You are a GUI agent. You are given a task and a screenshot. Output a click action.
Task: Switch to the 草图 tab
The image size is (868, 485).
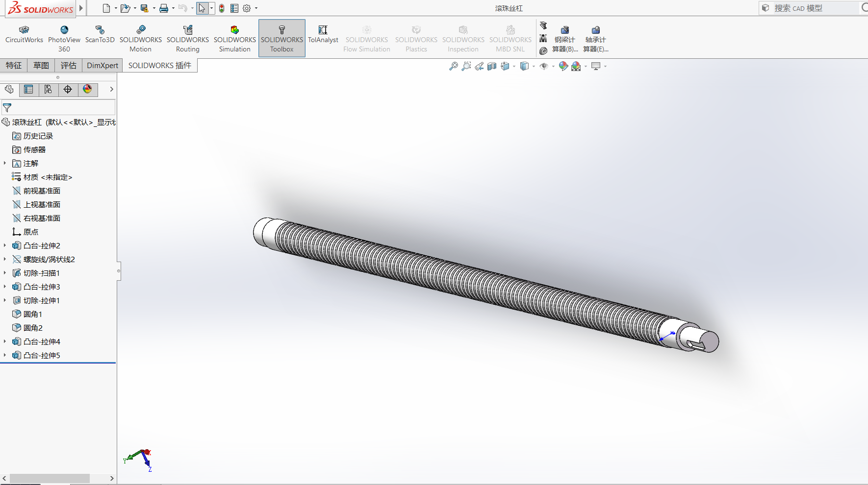(x=41, y=65)
